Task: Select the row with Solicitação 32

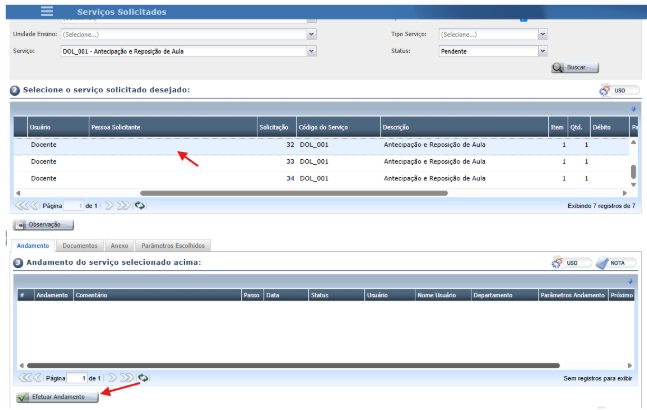Action: 300,145
